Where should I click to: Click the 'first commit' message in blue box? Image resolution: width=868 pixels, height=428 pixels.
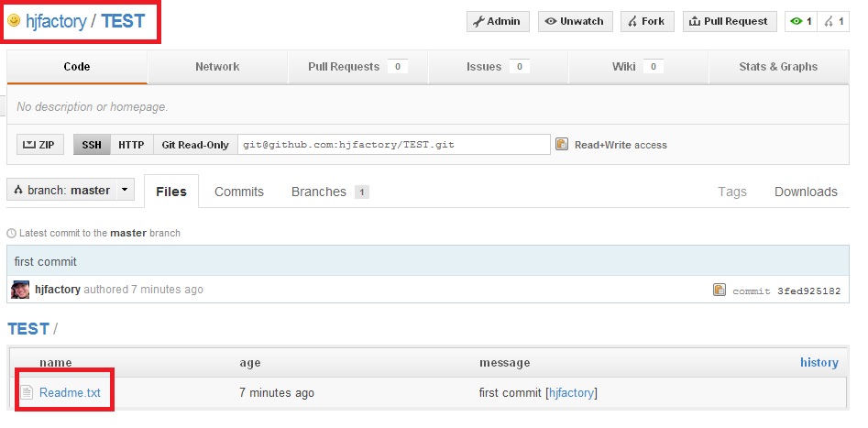(46, 261)
